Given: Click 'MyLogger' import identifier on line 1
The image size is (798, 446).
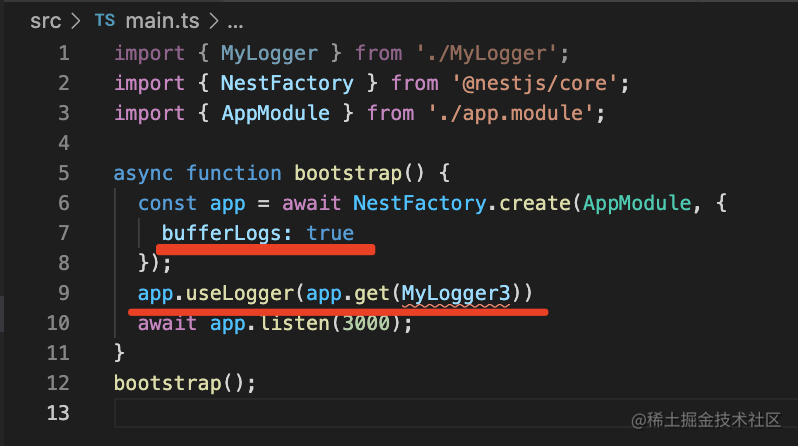Looking at the screenshot, I should pos(269,53).
